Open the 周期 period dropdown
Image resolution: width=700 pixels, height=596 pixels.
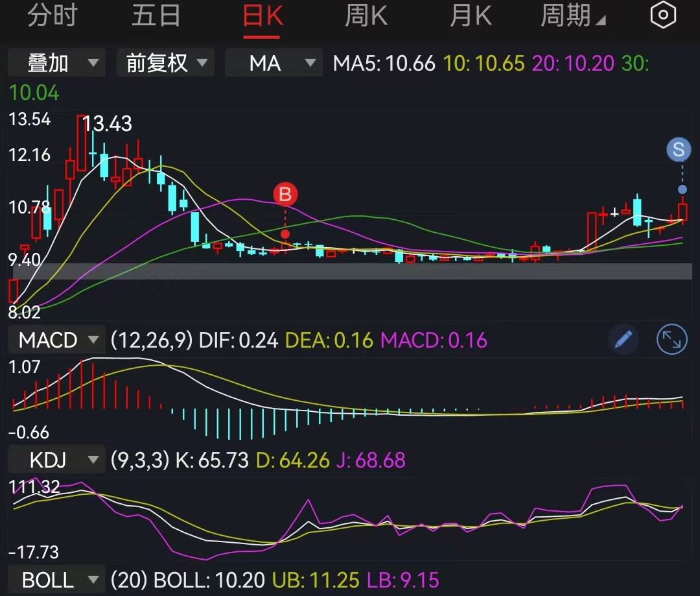tap(570, 14)
